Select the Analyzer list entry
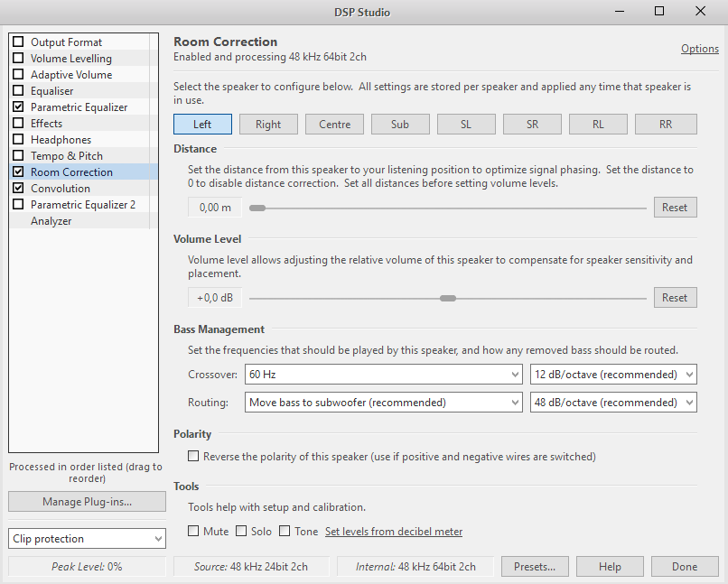 [x=51, y=221]
